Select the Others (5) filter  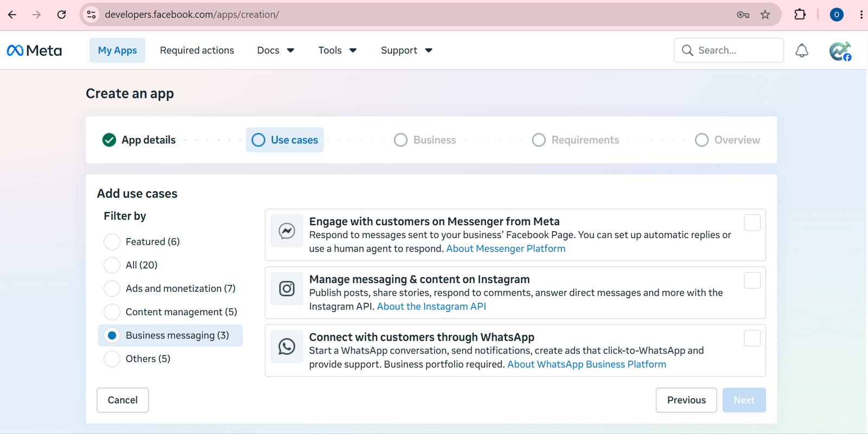[112, 359]
